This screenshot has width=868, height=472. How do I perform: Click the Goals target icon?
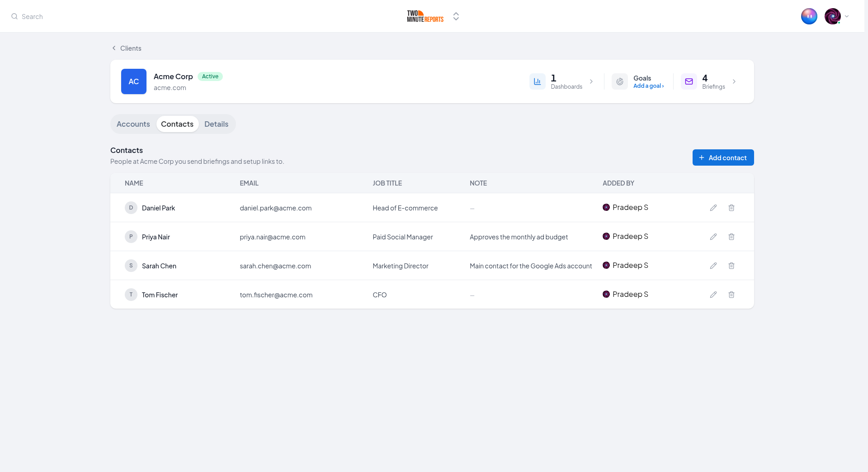tap(620, 81)
